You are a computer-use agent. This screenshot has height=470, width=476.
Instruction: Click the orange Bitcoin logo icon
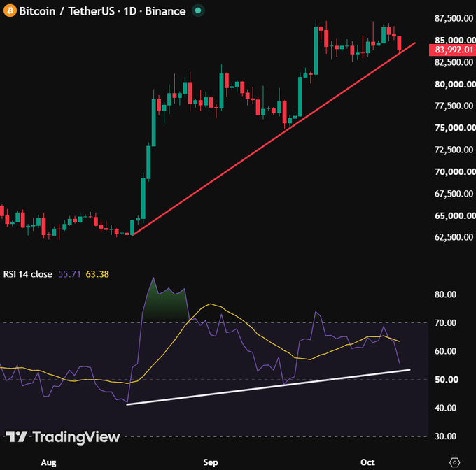10,11
